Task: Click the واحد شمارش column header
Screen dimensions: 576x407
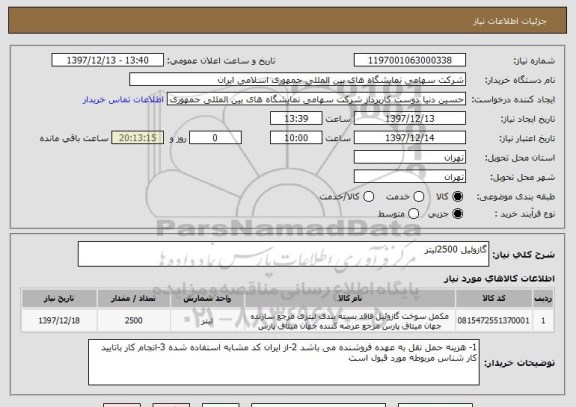Action: [207, 298]
